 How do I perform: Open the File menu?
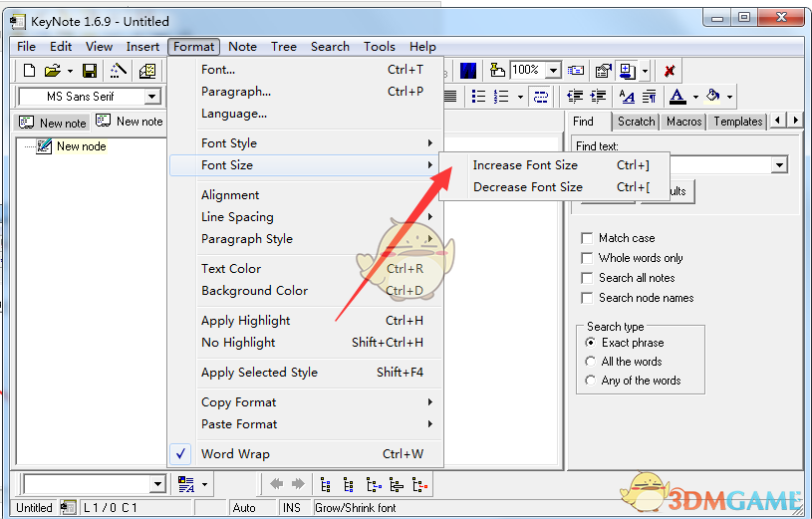(27, 47)
